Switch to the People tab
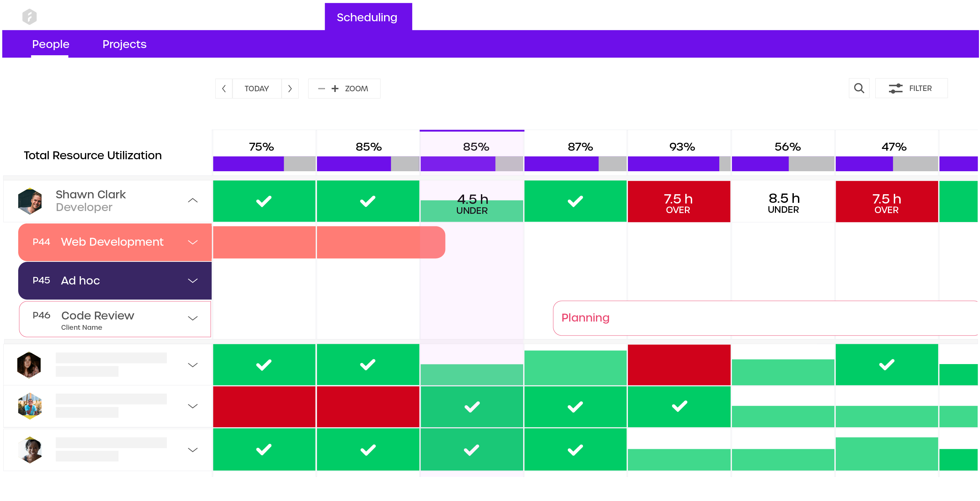 pos(51,44)
